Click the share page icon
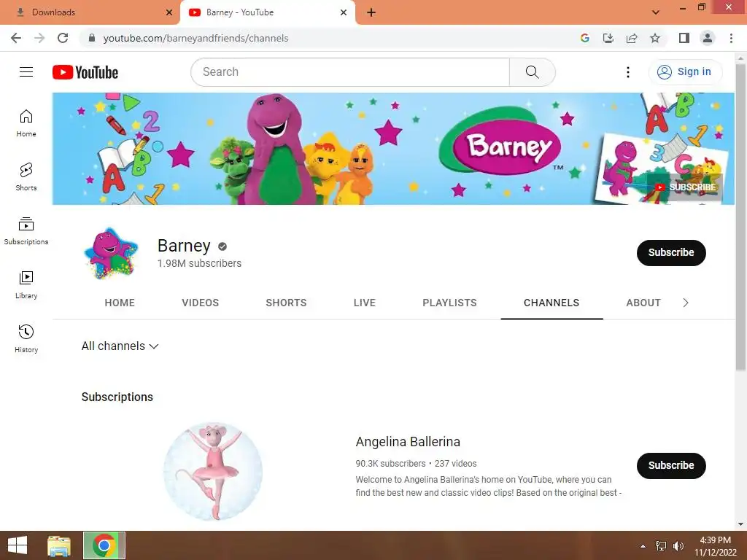Viewport: 747px width, 560px height. (x=632, y=38)
